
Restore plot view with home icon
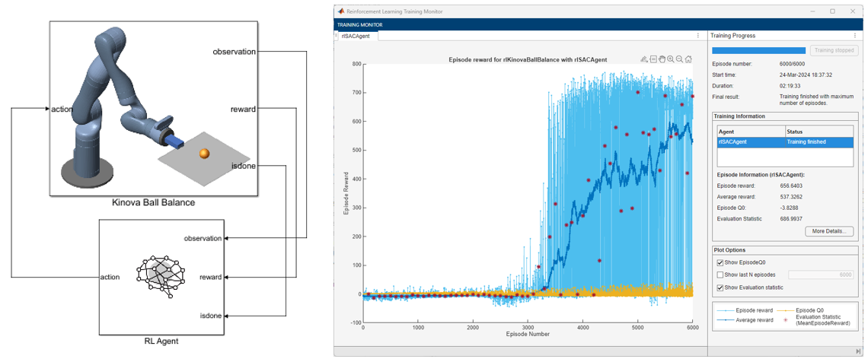click(x=688, y=59)
